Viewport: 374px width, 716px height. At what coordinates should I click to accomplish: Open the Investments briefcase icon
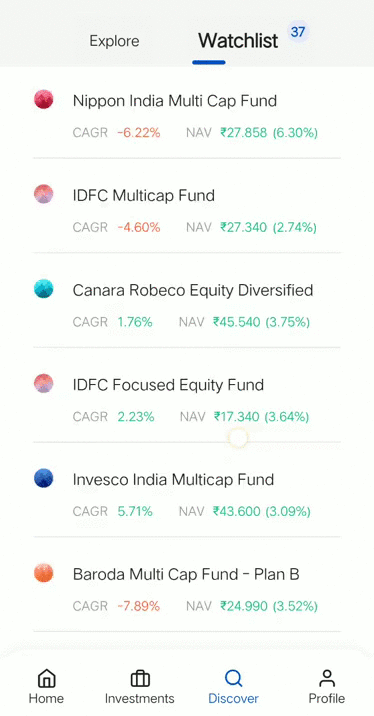(x=140, y=679)
